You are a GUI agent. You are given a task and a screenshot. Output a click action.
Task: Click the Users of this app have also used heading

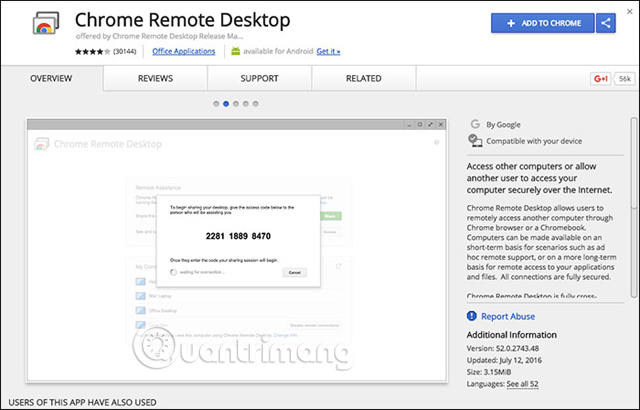pos(82,402)
